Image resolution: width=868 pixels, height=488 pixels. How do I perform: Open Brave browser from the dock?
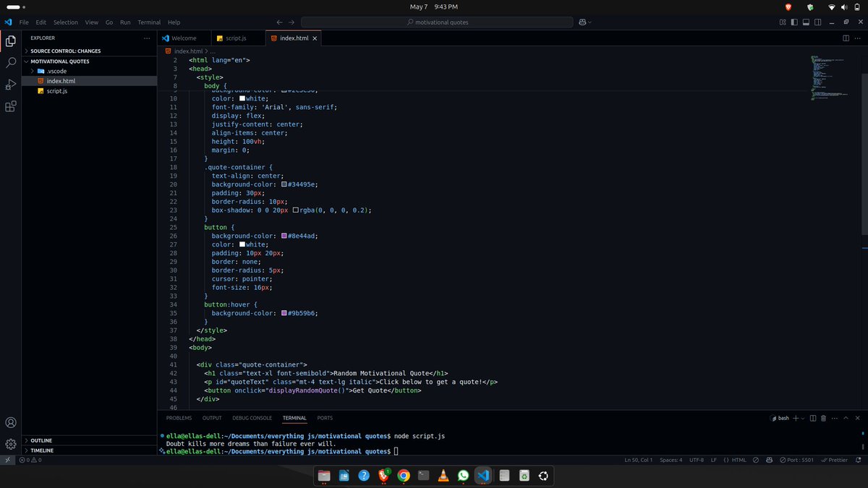click(383, 476)
